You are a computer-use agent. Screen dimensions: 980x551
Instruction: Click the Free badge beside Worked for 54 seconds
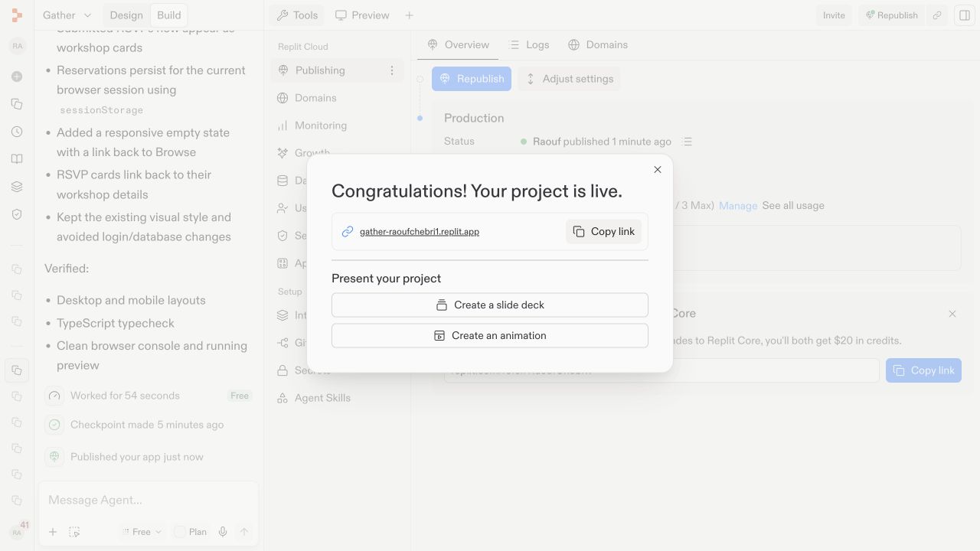point(240,396)
